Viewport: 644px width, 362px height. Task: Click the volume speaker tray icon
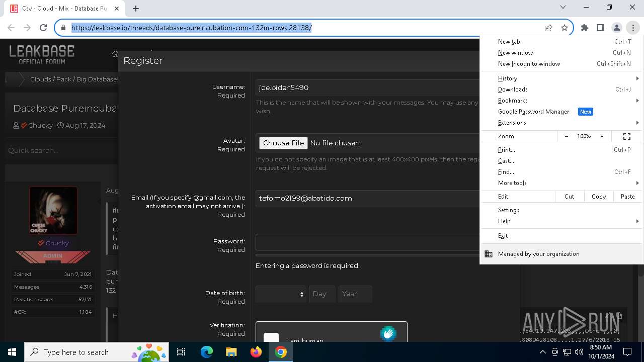(579, 352)
